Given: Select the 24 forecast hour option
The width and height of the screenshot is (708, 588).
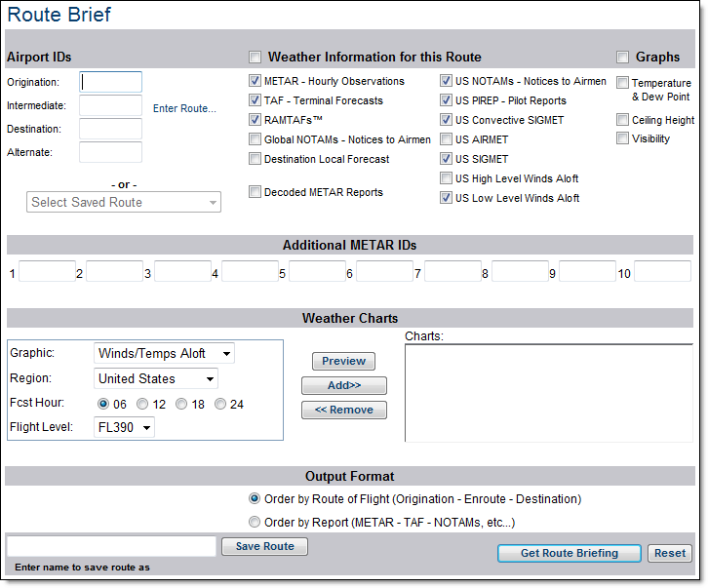Looking at the screenshot, I should coord(221,404).
